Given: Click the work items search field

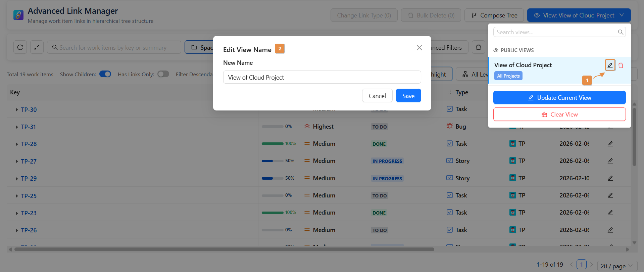Looking at the screenshot, I should pyautogui.click(x=114, y=47).
